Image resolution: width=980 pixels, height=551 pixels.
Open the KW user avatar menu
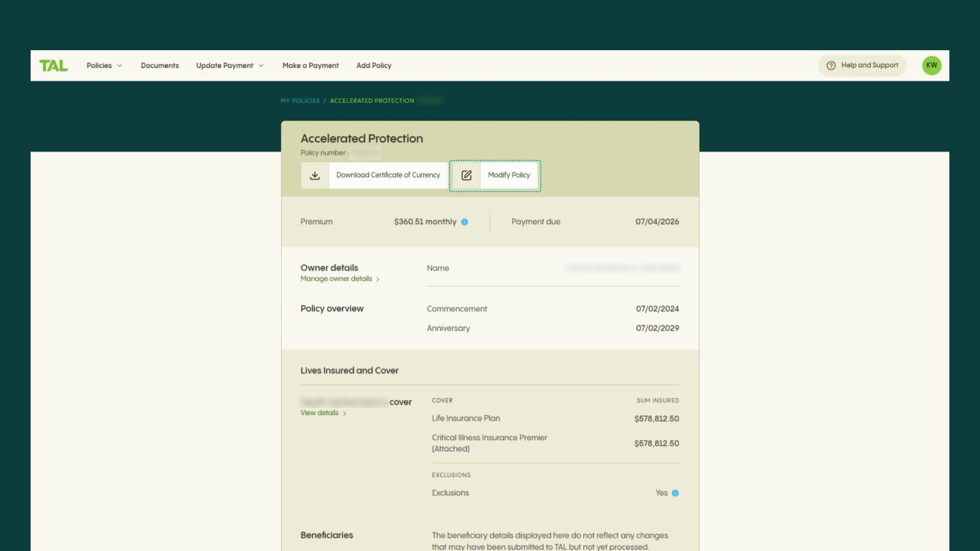932,66
